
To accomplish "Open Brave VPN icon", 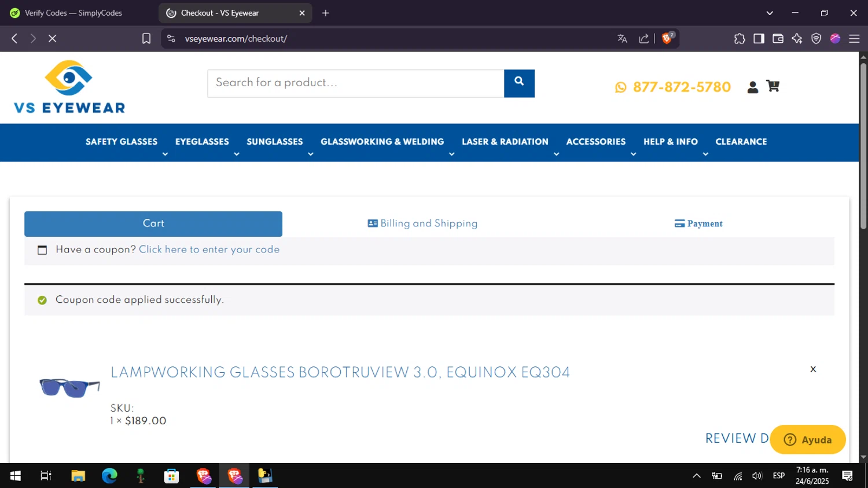I will (x=816, y=38).
